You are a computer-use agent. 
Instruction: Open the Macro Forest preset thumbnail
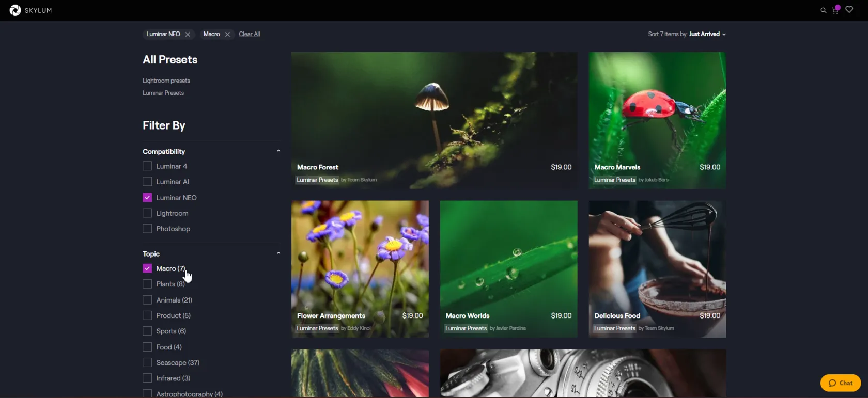[434, 114]
